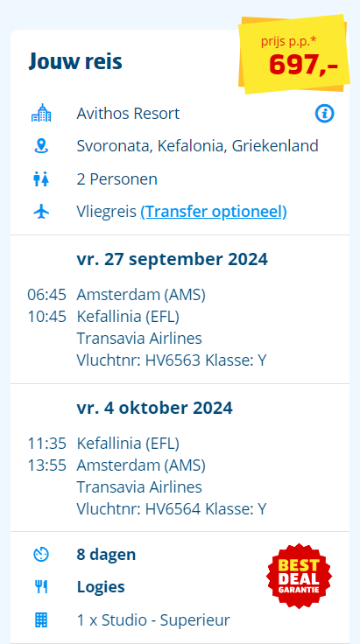The width and height of the screenshot is (360, 644).
Task: Click return flight number HV6564 line
Action: (x=172, y=509)
